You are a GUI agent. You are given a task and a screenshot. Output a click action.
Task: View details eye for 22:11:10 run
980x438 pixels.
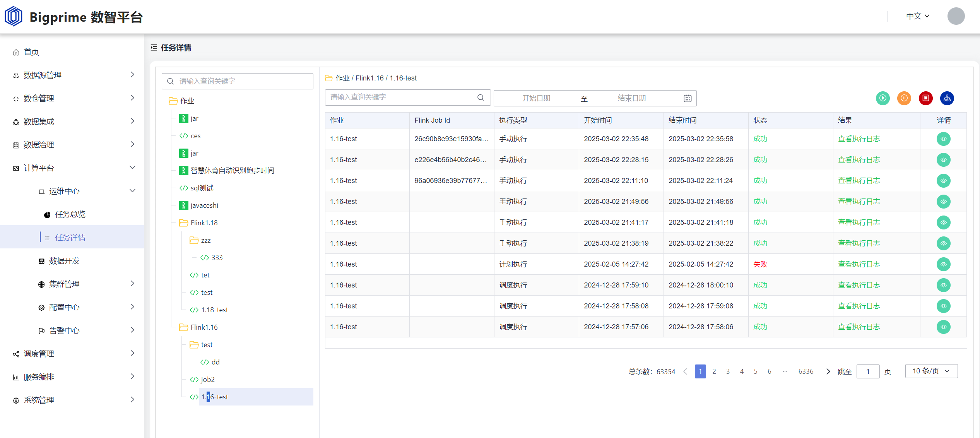pyautogui.click(x=943, y=181)
